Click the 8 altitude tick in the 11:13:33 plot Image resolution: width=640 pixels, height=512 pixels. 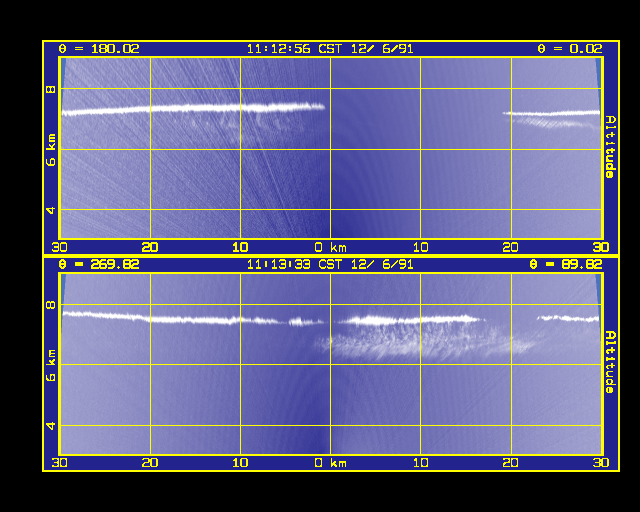click(51, 305)
